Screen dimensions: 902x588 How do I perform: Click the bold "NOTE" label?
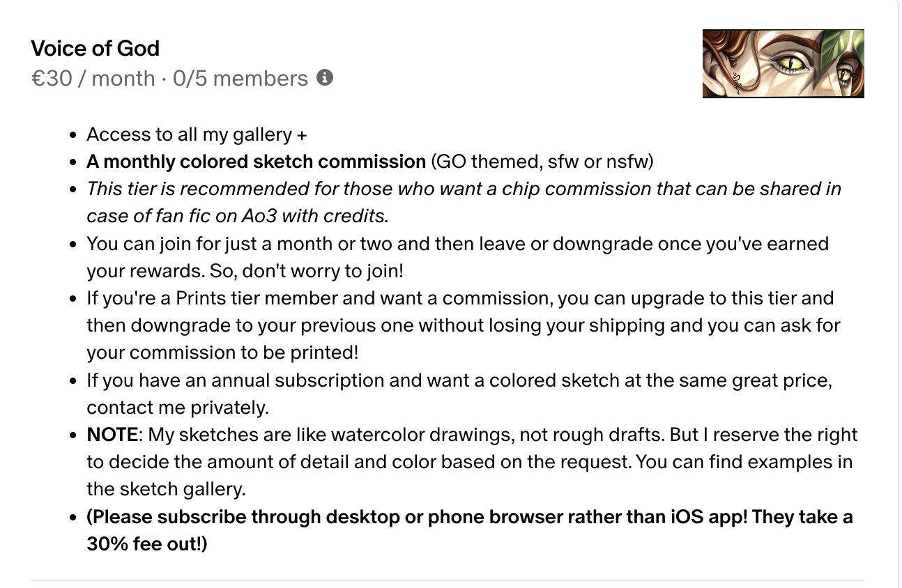[112, 435]
